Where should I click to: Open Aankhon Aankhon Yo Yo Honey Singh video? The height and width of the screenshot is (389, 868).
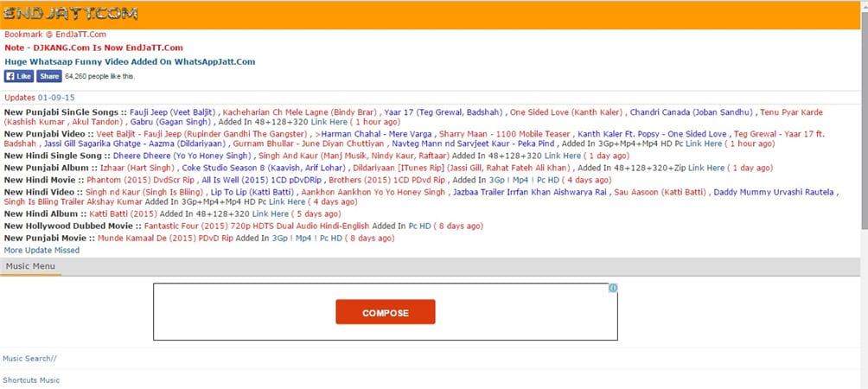(373, 193)
